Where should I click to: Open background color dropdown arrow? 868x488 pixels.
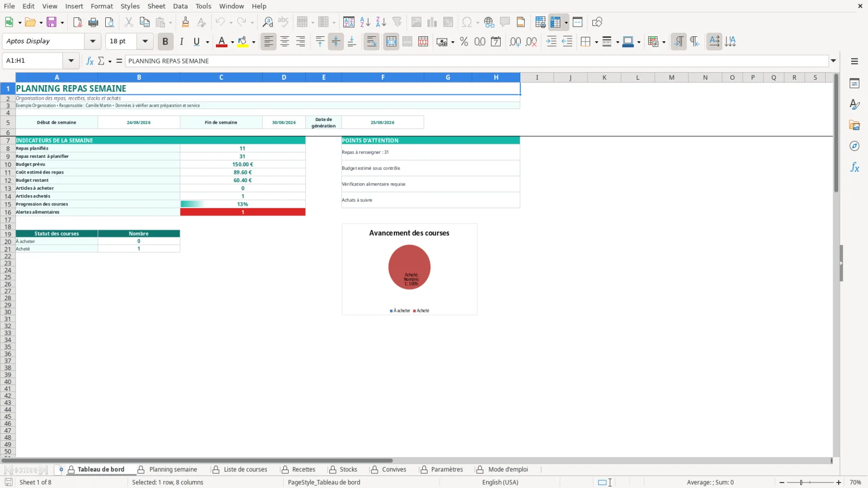pos(253,42)
